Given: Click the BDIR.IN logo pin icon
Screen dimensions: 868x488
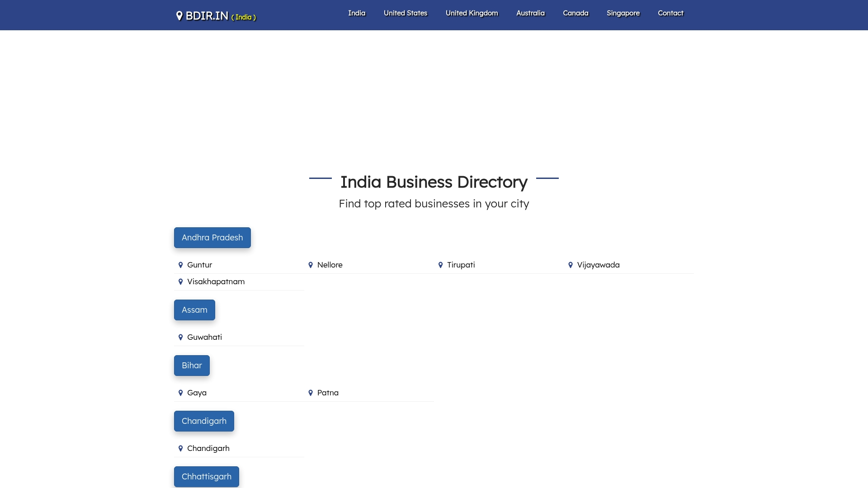Looking at the screenshot, I should 179,16.
